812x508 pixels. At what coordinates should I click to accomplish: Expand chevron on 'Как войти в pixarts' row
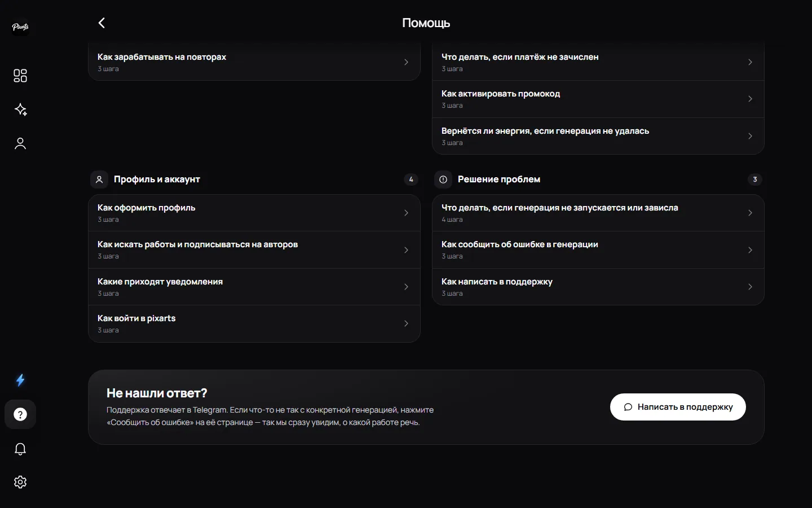pyautogui.click(x=406, y=323)
